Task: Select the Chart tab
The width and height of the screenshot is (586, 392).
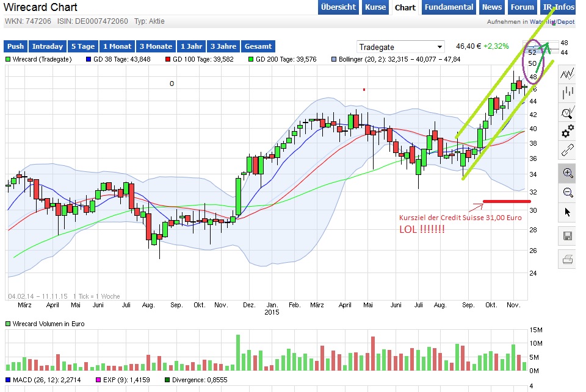Action: coord(405,7)
